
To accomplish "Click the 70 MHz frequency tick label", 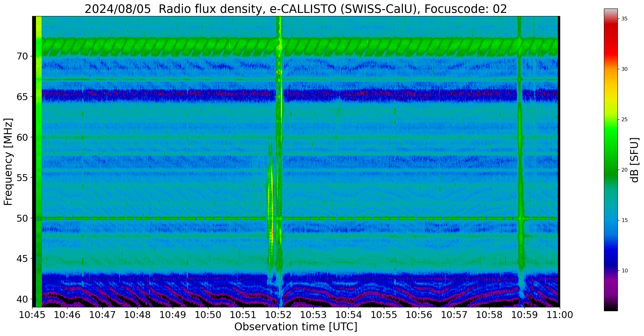I will tap(22, 56).
